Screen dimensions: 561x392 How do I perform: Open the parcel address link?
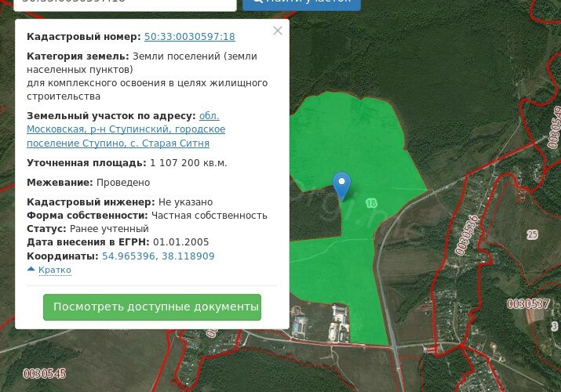(x=126, y=130)
